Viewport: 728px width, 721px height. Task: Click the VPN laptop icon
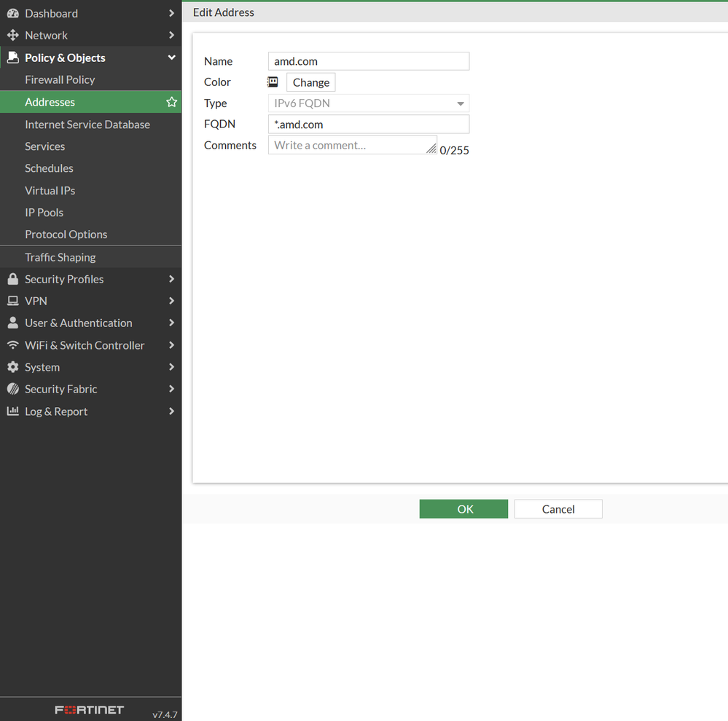[x=13, y=301]
